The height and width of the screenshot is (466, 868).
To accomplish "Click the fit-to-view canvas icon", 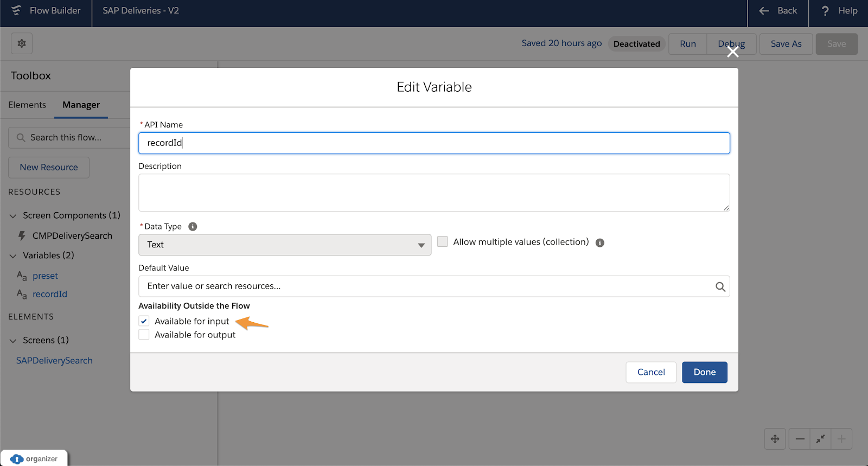I will 820,439.
